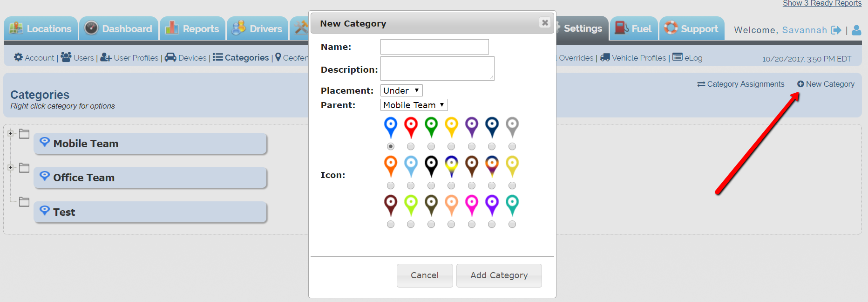Open the Placement dropdown showing Under
The width and height of the screenshot is (868, 302).
(401, 90)
